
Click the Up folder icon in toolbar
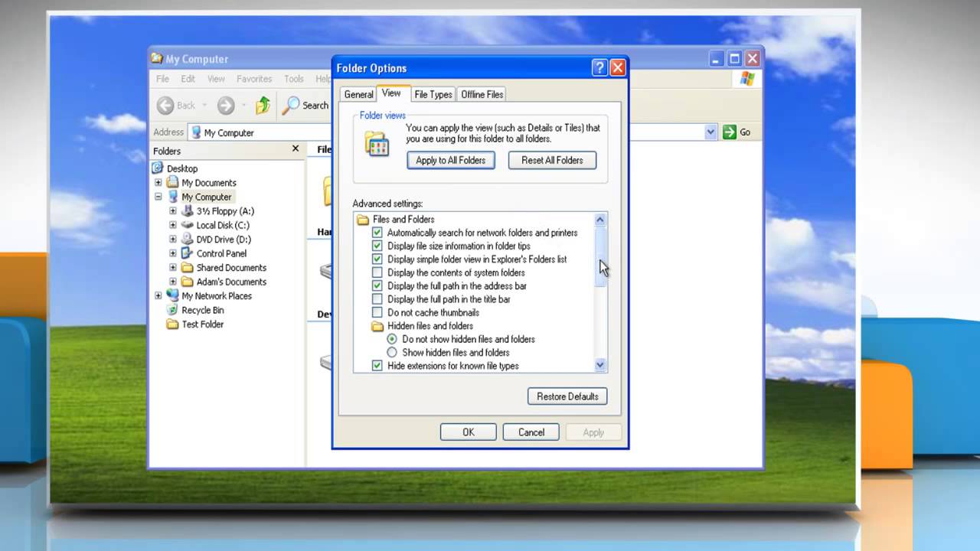(x=263, y=106)
